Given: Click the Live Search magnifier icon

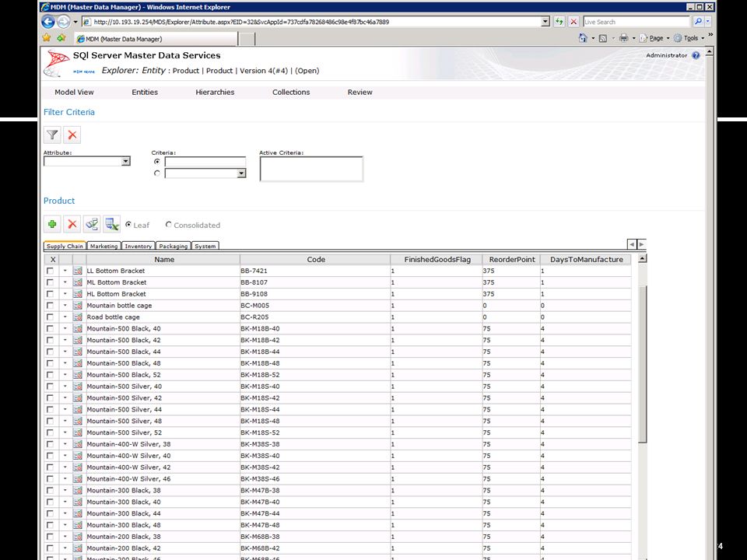Looking at the screenshot, I should (699, 22).
